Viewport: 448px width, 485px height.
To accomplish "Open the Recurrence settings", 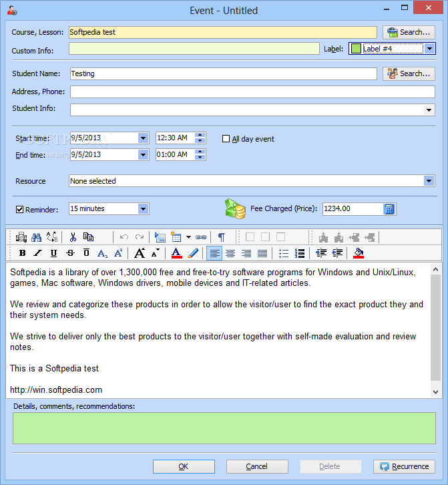I will click(x=404, y=466).
